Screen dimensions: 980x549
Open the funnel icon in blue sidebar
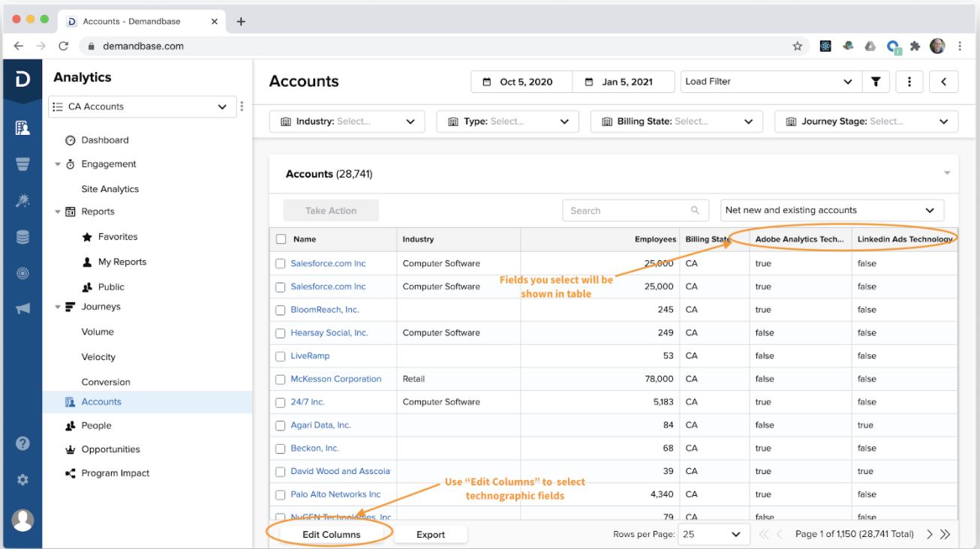23,164
